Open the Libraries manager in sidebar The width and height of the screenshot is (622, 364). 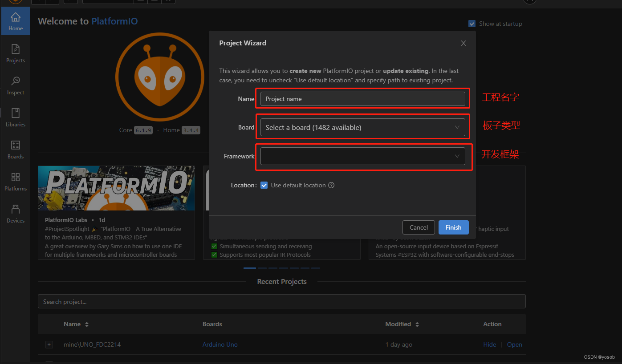(x=15, y=117)
